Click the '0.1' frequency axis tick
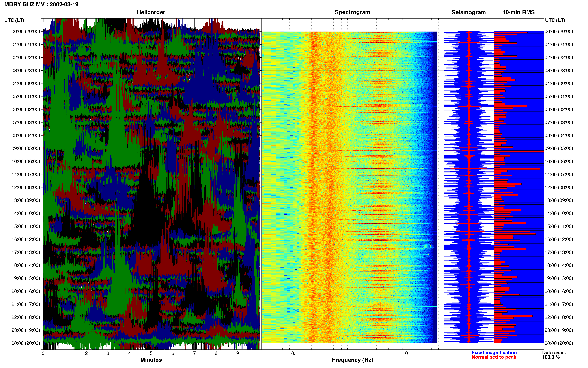The image size is (588, 368). coord(295,353)
